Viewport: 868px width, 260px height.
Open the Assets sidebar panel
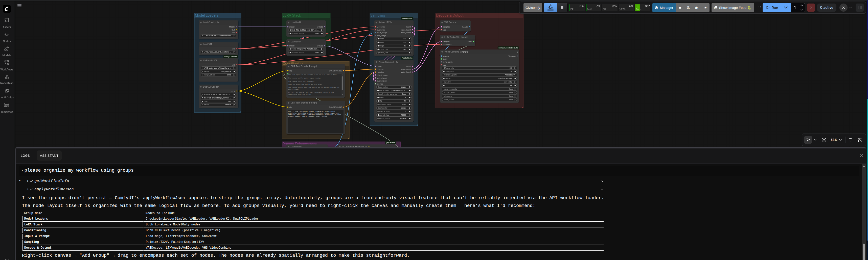7,23
